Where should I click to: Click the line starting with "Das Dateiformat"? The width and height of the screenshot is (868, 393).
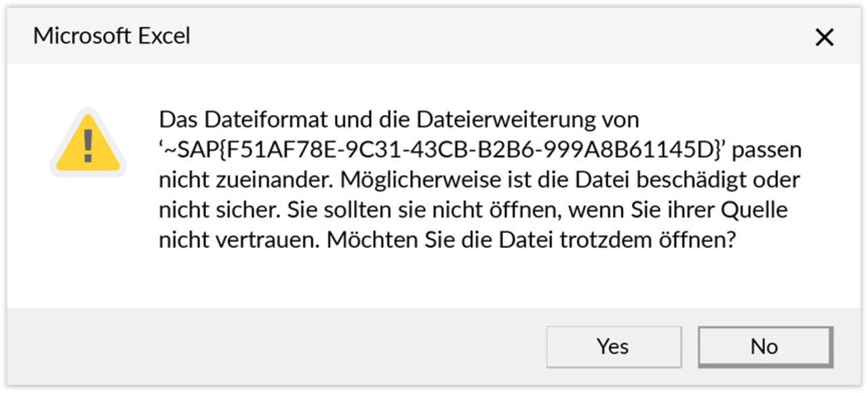tap(399, 120)
